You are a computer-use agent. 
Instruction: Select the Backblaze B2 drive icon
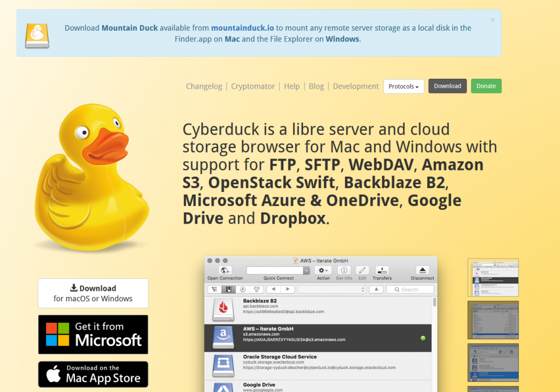pos(223,309)
